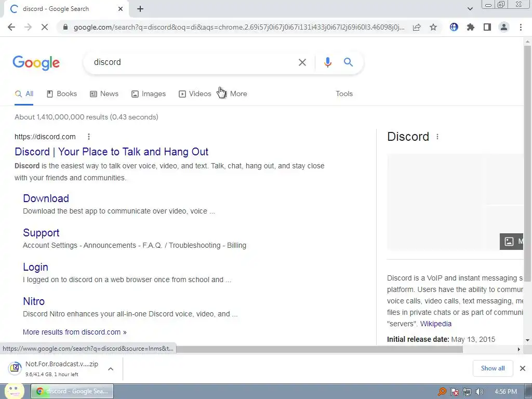Open the Login sitelink
Viewport: 532px width, 399px height.
[35, 267]
